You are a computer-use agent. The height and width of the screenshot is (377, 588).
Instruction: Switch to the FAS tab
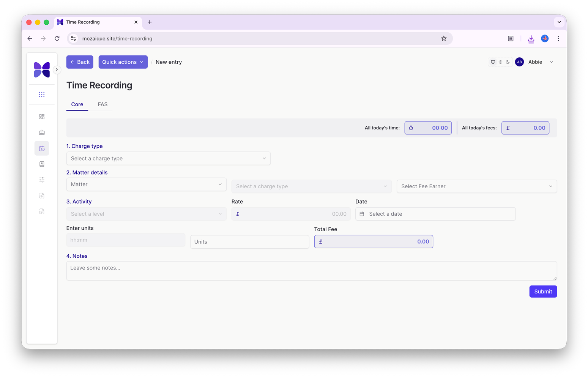[102, 104]
